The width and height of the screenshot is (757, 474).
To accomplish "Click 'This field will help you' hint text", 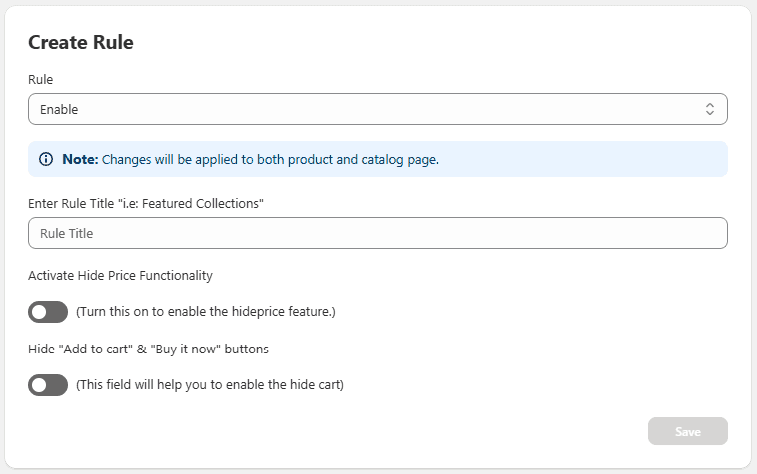I will coord(210,385).
